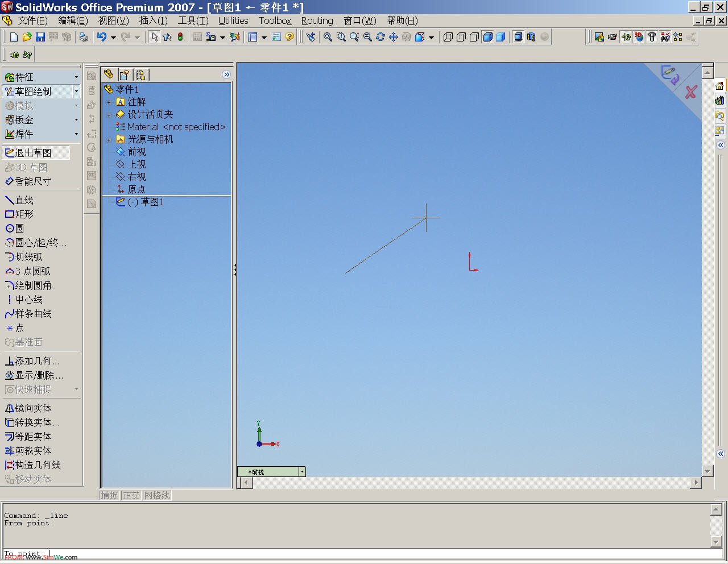Viewport: 728px width, 564px height.
Task: Open the Undo history dropdown arrow
Action: click(x=113, y=38)
